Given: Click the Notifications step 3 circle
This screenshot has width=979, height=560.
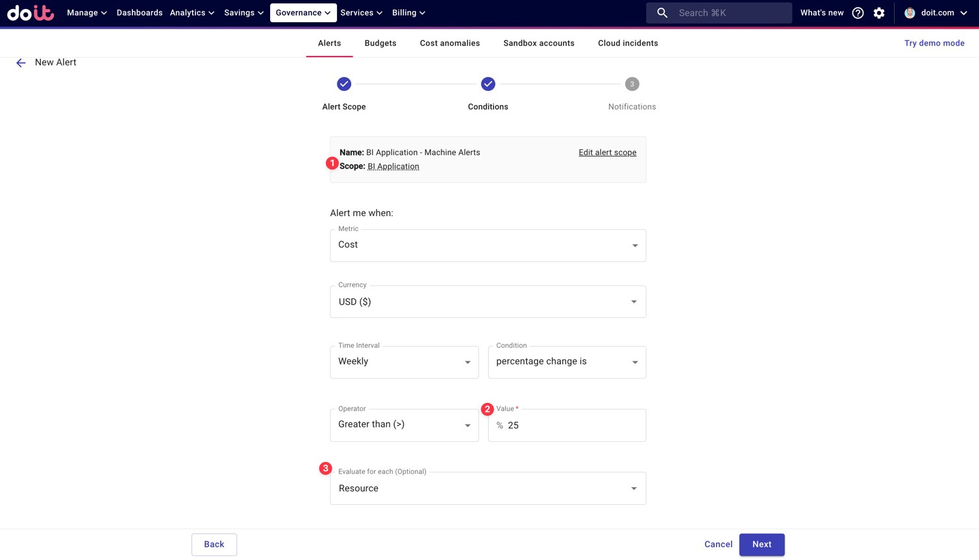Looking at the screenshot, I should (632, 84).
